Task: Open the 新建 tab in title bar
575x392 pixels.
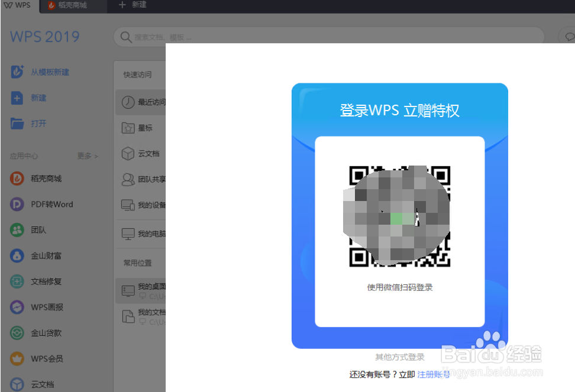Action: click(x=133, y=5)
